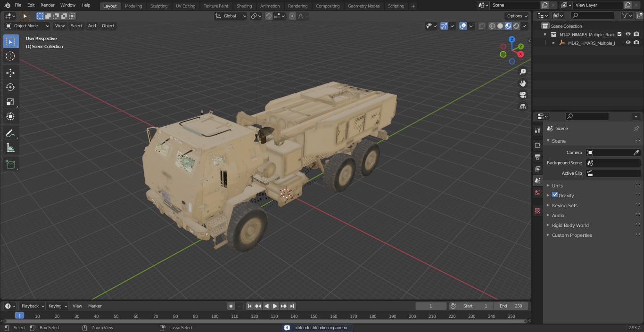Click the Blender logo menu icon

coord(7,5)
